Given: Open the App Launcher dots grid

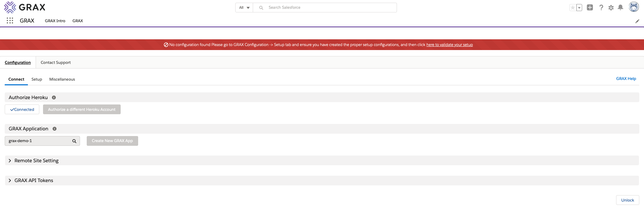Looking at the screenshot, I should pos(10,20).
